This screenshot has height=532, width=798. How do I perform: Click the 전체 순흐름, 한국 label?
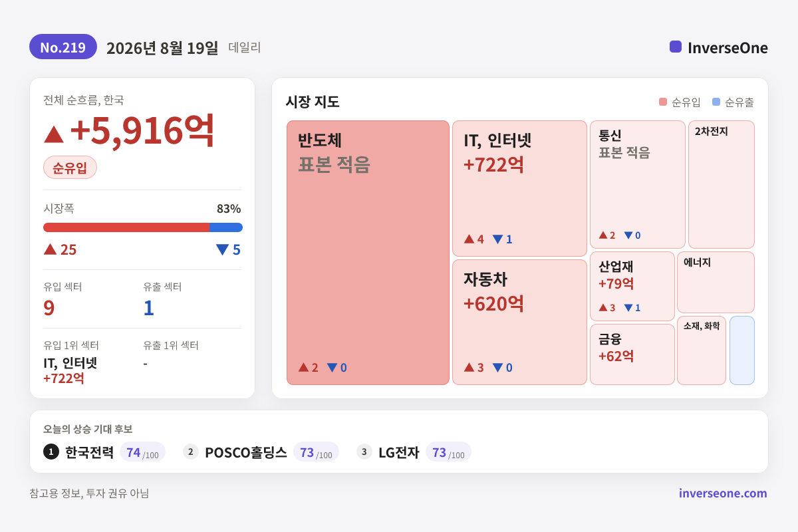click(84, 100)
